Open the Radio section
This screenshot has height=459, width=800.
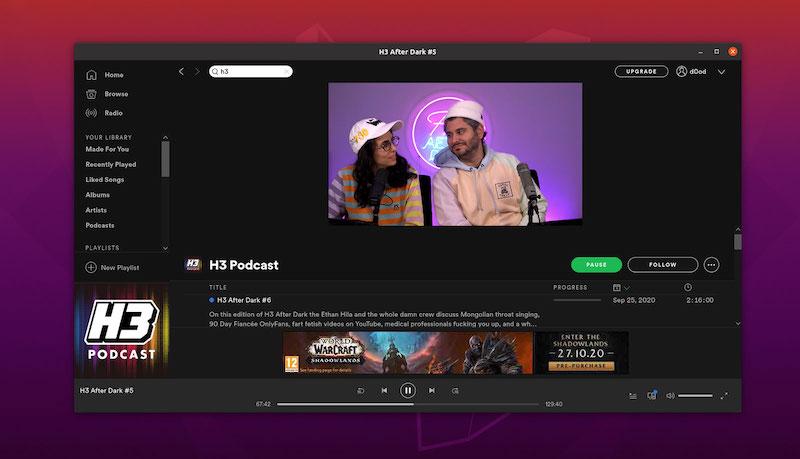113,113
